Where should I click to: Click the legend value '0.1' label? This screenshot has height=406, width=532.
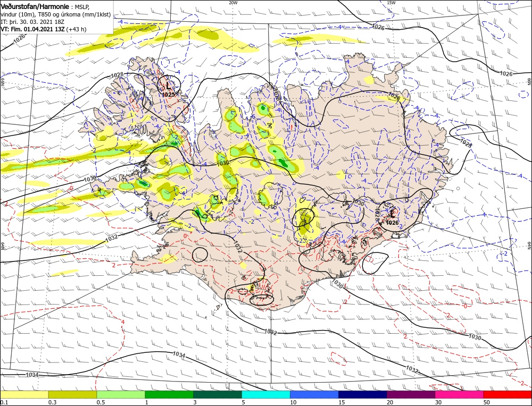click(3, 402)
